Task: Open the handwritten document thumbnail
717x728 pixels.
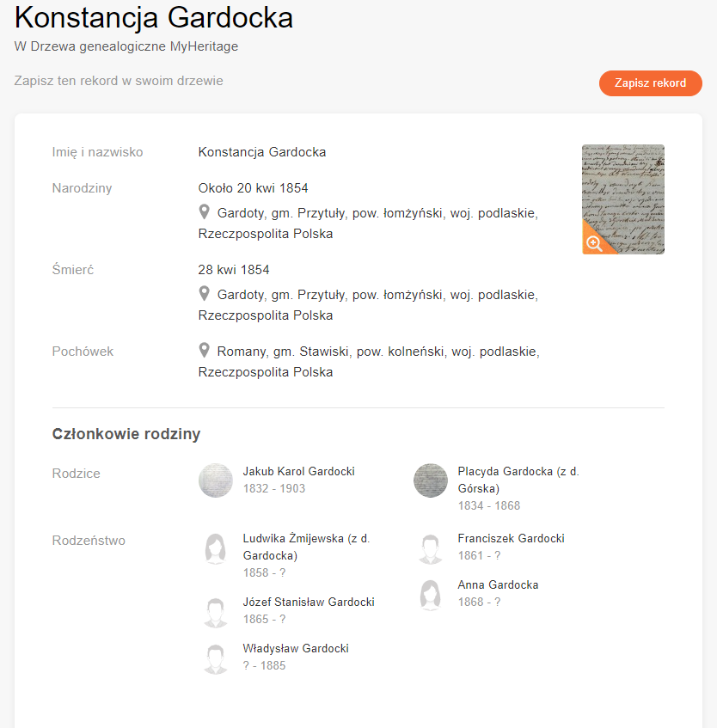Action: pos(622,189)
